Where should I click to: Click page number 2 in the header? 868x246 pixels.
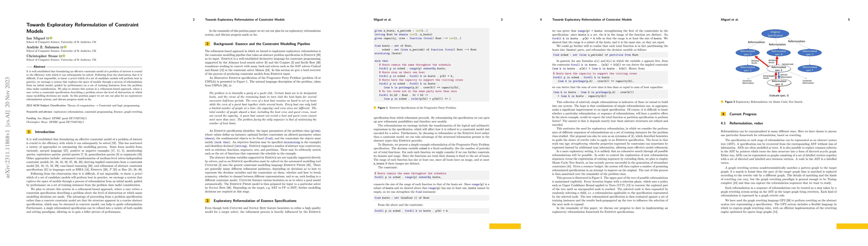click(194, 19)
